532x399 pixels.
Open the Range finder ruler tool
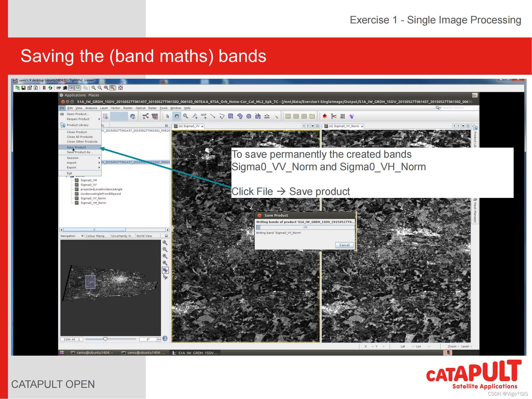tap(267, 116)
